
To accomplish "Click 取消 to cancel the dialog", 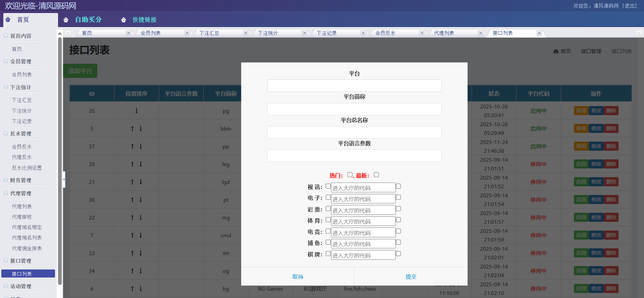I will [298, 277].
